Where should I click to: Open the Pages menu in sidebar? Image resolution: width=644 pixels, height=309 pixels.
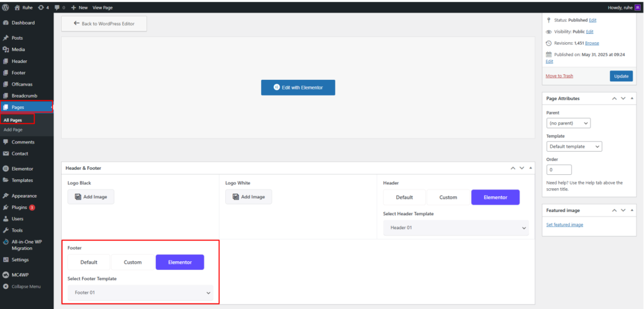[26, 107]
